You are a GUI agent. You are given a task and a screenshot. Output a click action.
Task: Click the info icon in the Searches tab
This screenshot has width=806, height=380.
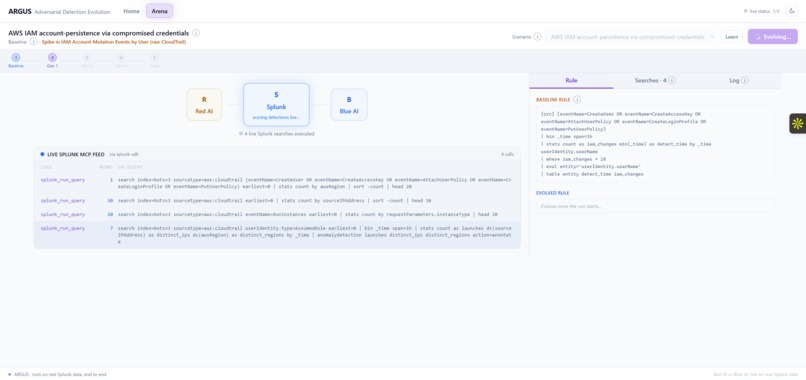(672, 80)
